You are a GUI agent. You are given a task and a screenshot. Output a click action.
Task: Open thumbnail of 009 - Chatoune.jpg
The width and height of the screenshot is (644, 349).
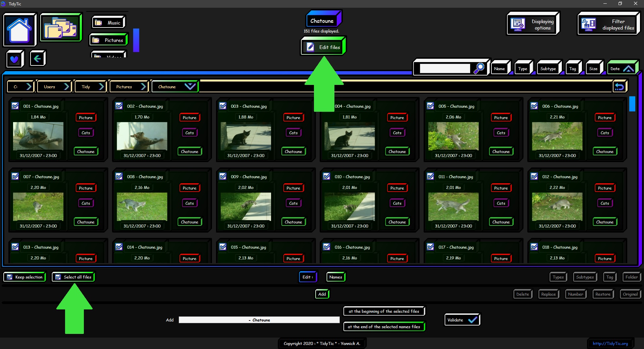click(246, 206)
